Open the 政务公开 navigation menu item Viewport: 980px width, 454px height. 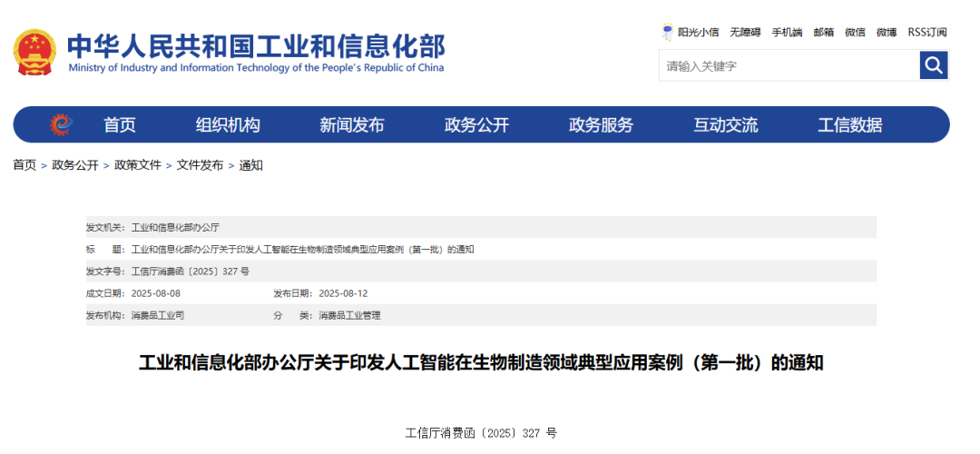point(477,125)
